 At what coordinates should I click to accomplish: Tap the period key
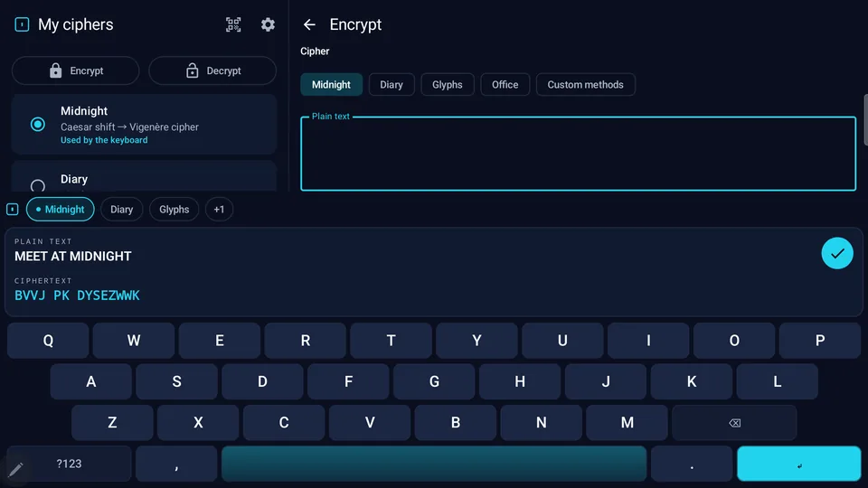692,464
